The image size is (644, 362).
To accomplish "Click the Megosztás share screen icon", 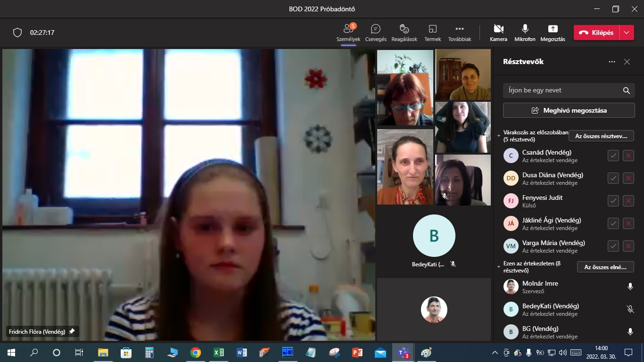I will click(553, 33).
